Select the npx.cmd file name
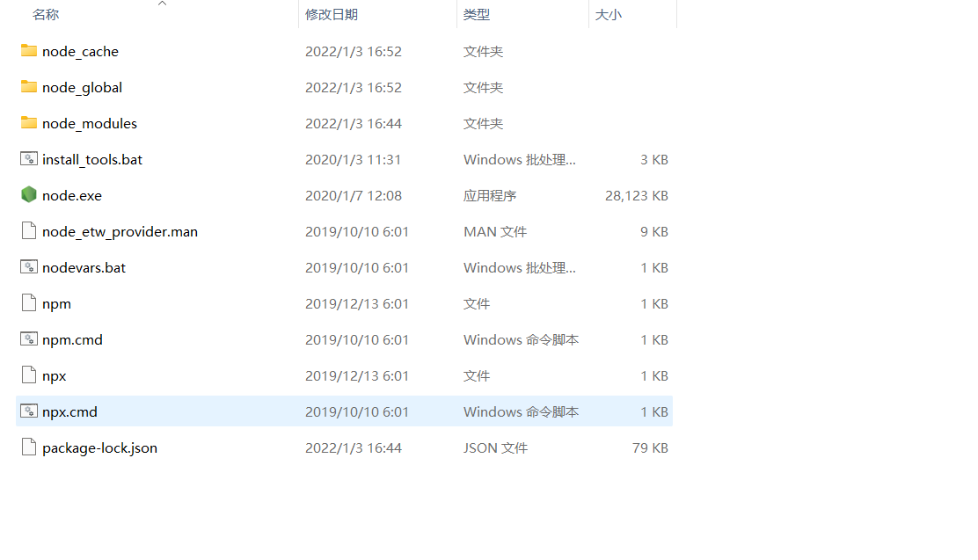 [x=69, y=412]
